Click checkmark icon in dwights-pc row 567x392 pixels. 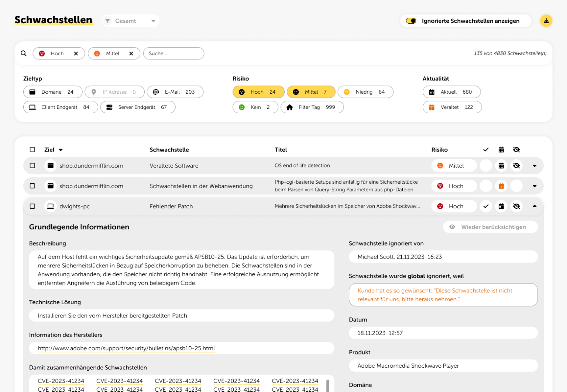click(486, 207)
